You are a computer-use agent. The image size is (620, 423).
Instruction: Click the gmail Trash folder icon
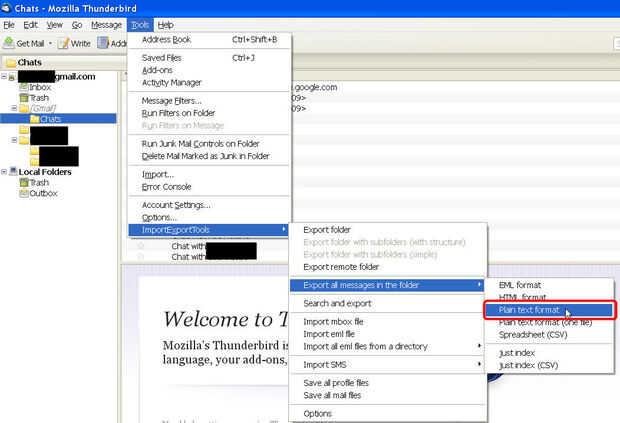24,98
